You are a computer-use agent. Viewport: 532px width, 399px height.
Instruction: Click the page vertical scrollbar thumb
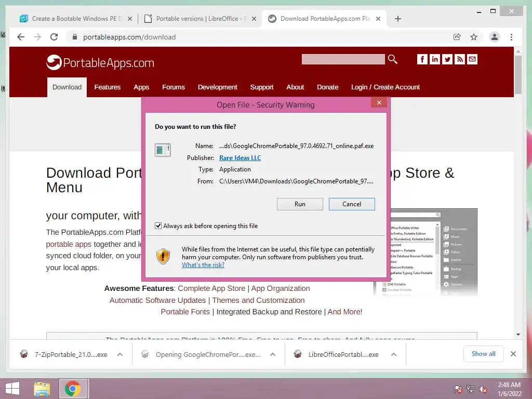pos(518,75)
